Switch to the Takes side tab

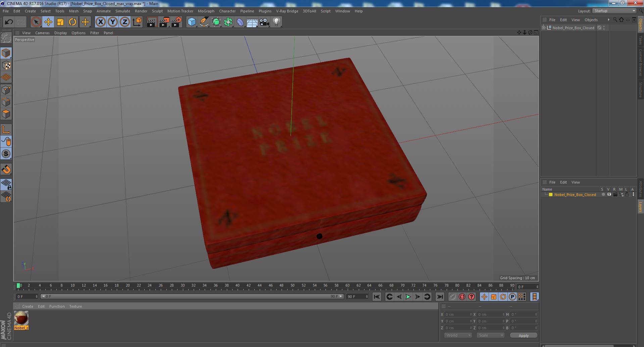coord(640,40)
